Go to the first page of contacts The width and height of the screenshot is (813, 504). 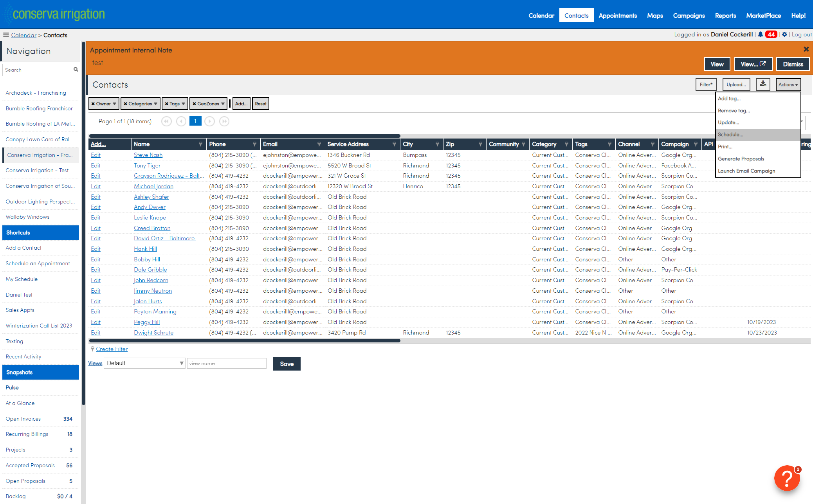(166, 121)
